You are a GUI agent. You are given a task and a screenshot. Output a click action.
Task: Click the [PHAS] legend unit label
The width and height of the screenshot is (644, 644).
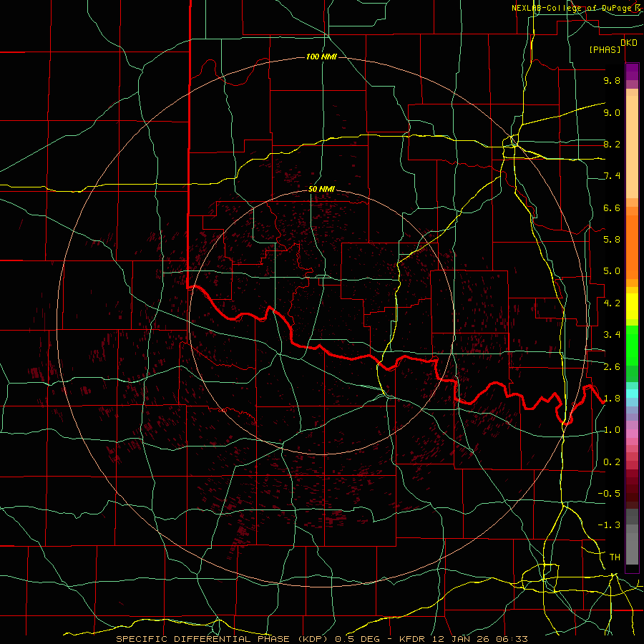[605, 50]
